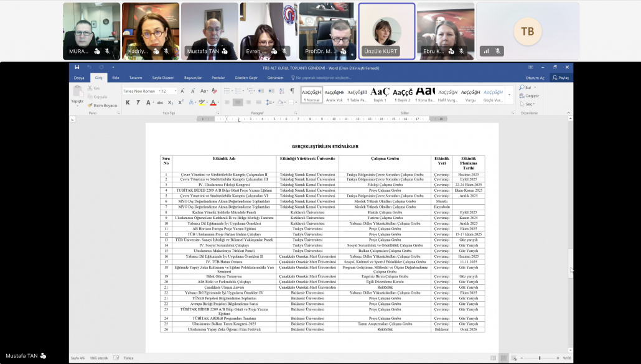Select Ünzüle KURT participant video tile

(386, 32)
